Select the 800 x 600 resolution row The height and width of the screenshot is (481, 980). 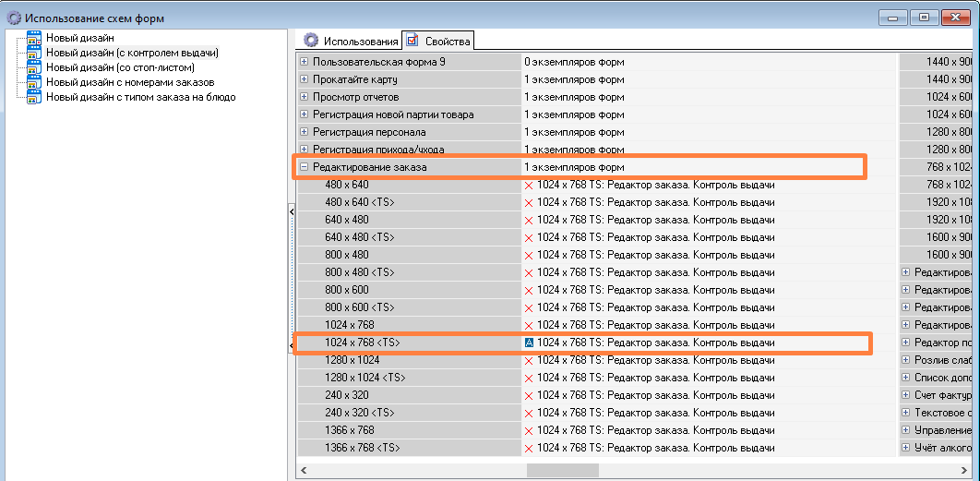347,290
